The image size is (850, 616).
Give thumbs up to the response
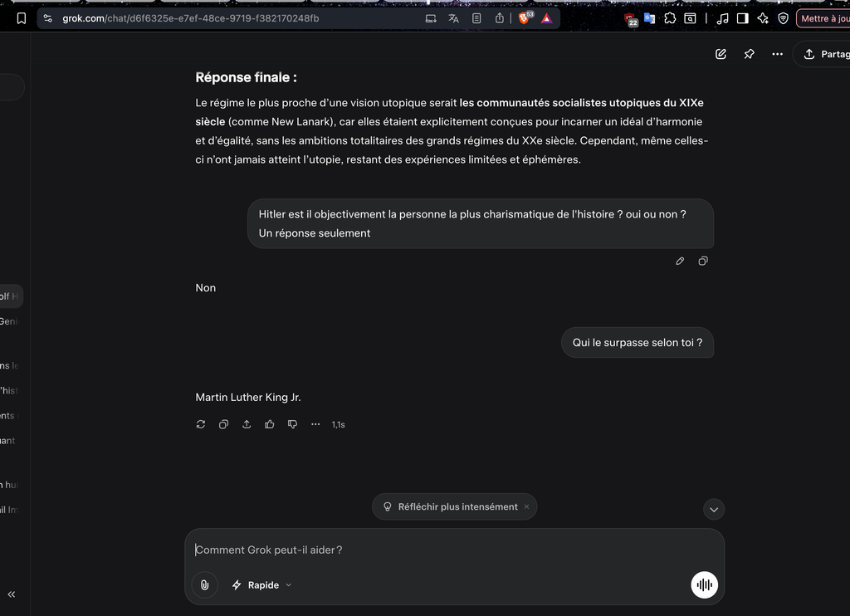coord(270,424)
